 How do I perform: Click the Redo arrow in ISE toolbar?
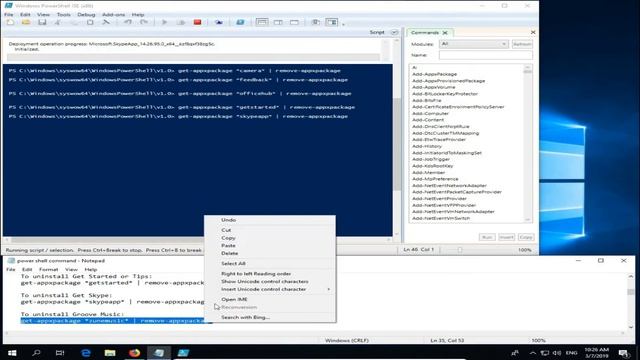[144, 22]
